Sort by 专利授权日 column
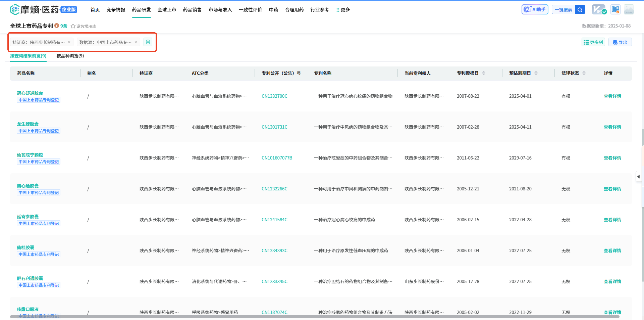644x320 pixels. coord(484,73)
